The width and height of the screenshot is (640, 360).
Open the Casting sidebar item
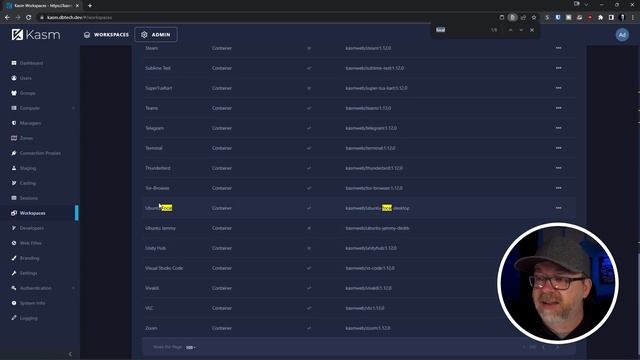point(27,183)
